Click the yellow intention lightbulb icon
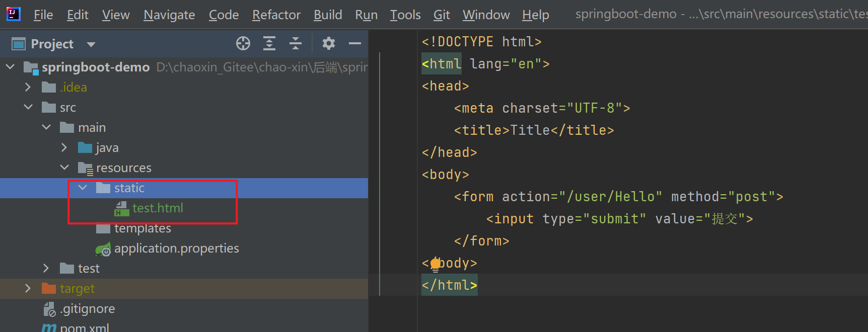The width and height of the screenshot is (868, 332). 436,264
